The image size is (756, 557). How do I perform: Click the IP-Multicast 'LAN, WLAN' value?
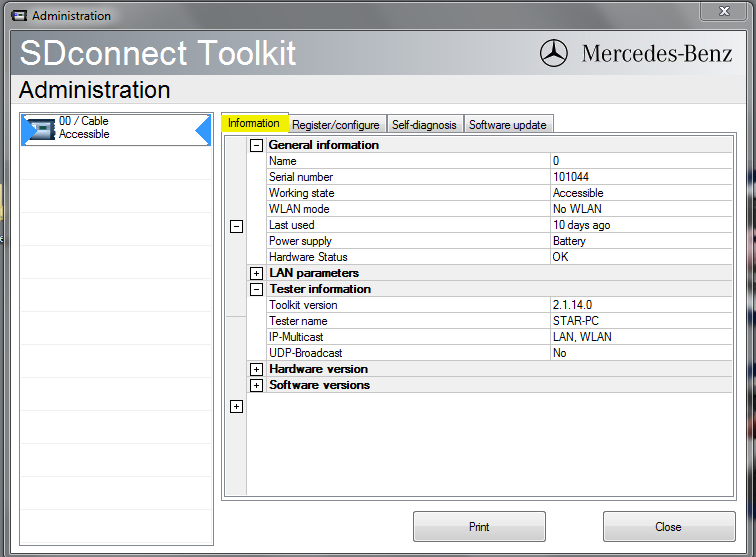click(x=582, y=337)
